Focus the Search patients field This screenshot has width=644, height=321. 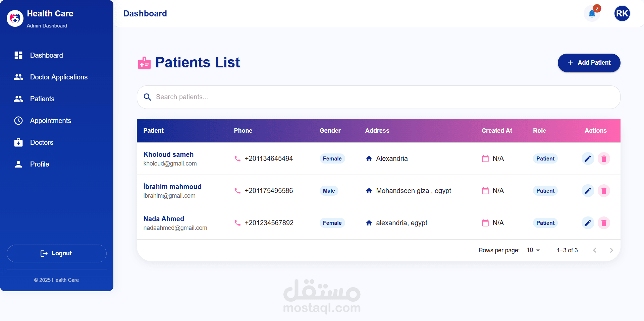378,97
